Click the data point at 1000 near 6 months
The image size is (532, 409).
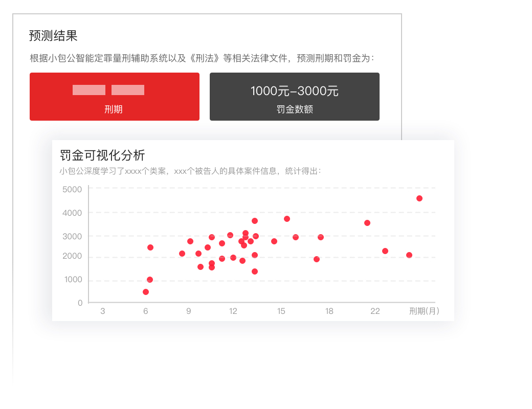coord(150,280)
